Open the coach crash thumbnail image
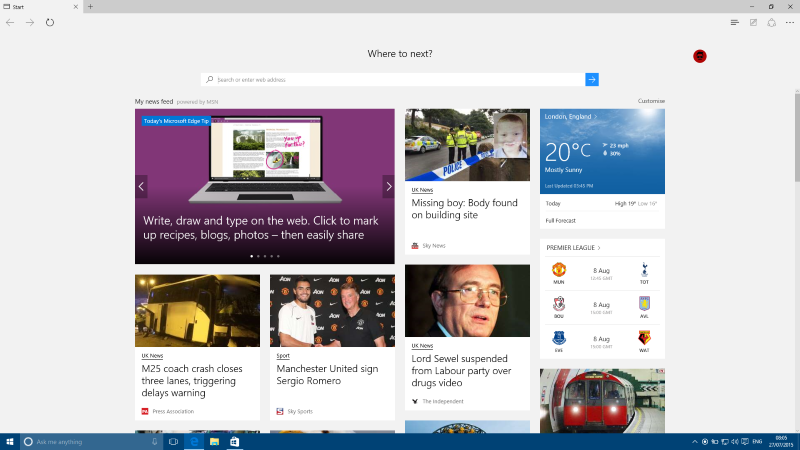Image resolution: width=800 pixels, height=450 pixels. click(x=197, y=311)
